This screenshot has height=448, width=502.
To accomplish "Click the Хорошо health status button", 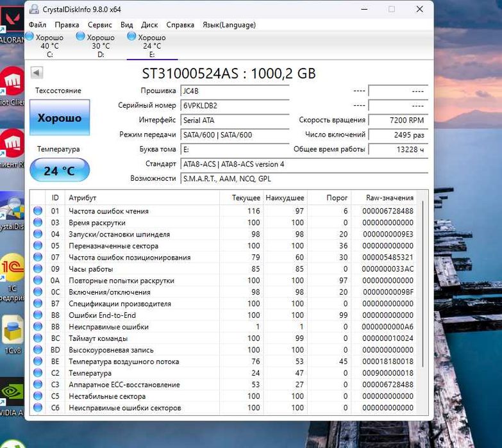I will point(60,117).
